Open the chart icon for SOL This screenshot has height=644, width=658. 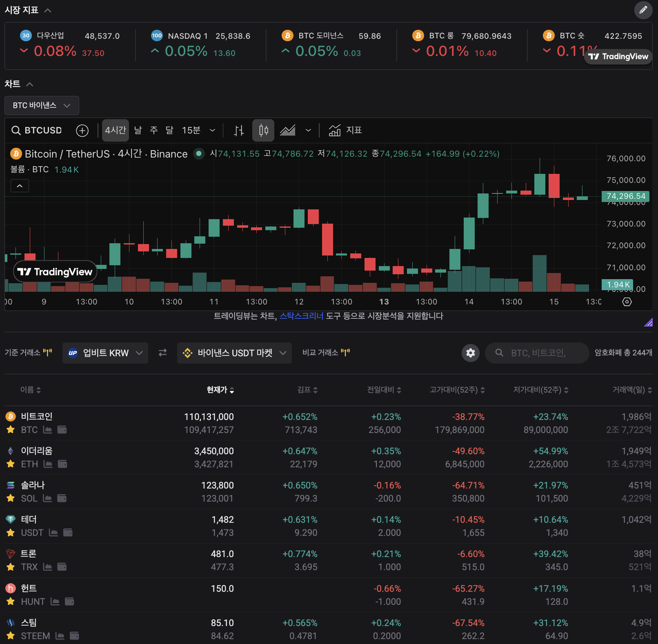pos(47,498)
